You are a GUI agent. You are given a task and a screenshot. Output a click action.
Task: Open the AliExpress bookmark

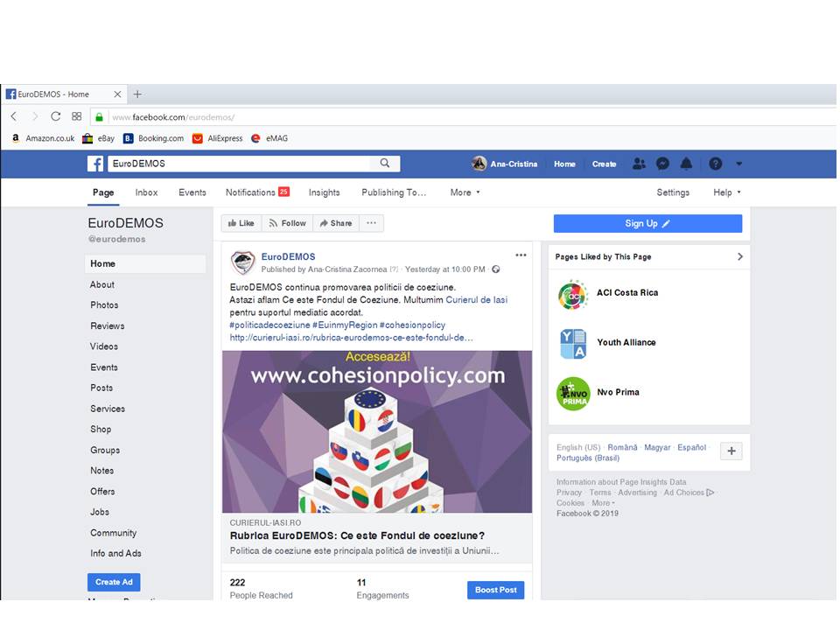[218, 138]
